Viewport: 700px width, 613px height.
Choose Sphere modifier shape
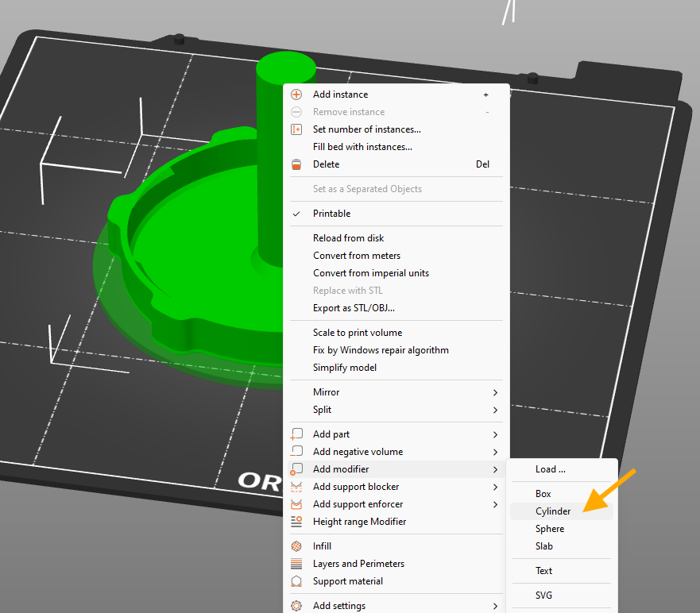tap(550, 529)
